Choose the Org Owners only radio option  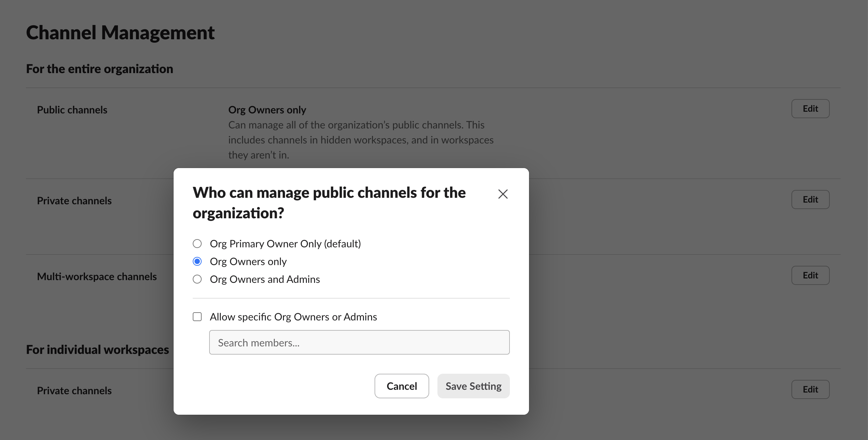click(x=197, y=261)
